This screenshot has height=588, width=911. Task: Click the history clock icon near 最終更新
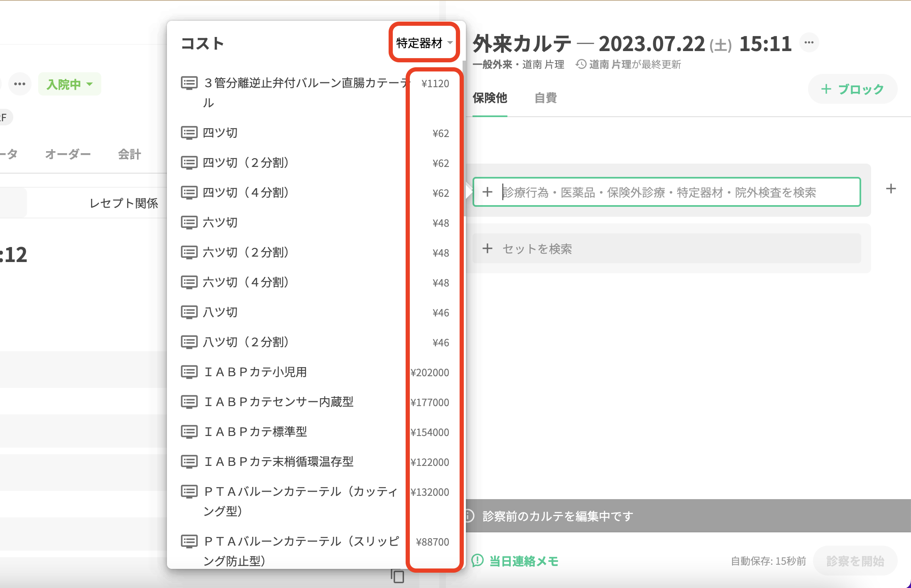[x=581, y=64]
